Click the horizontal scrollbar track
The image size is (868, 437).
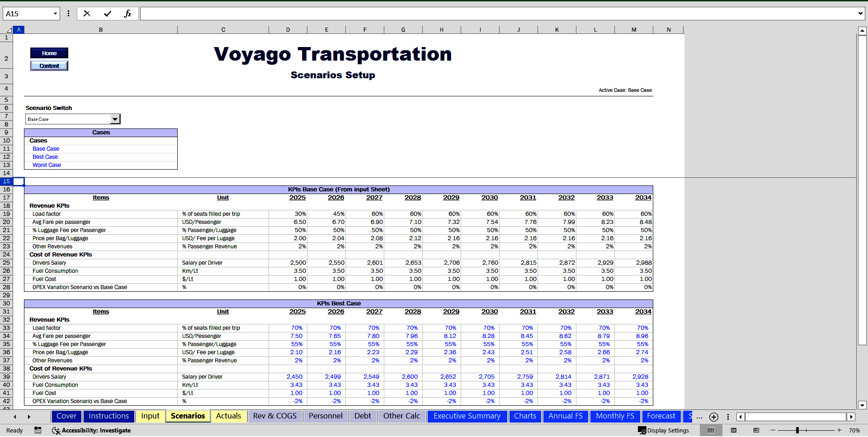[x=796, y=417]
